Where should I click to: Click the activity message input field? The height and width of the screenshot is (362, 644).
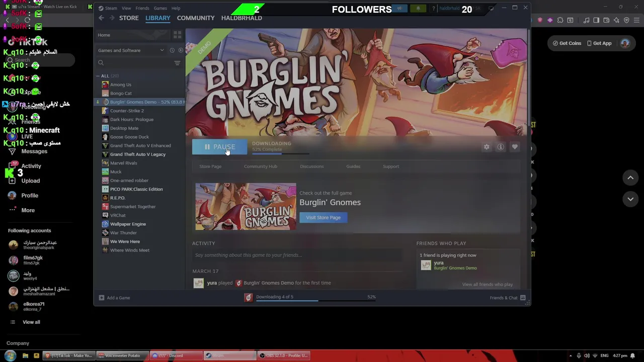click(x=297, y=255)
